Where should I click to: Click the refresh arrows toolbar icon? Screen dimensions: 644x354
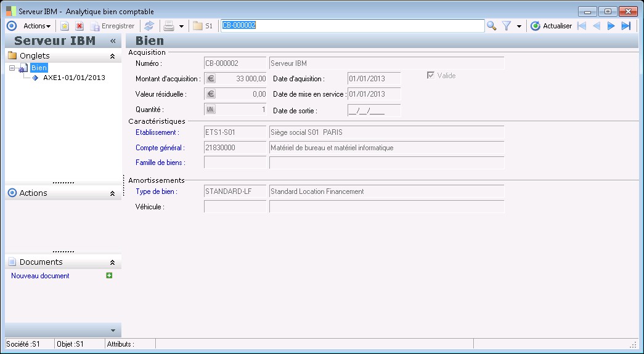coord(149,26)
